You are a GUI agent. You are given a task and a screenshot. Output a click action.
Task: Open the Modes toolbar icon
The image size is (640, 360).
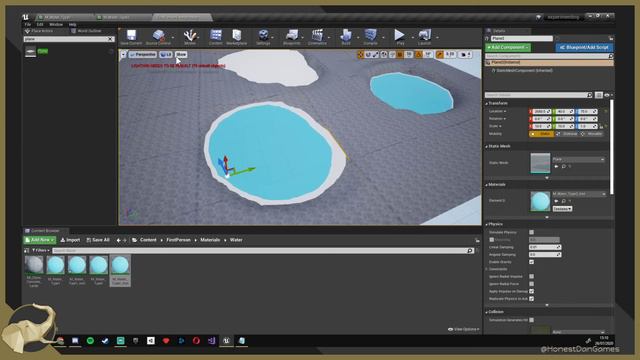(x=190, y=37)
